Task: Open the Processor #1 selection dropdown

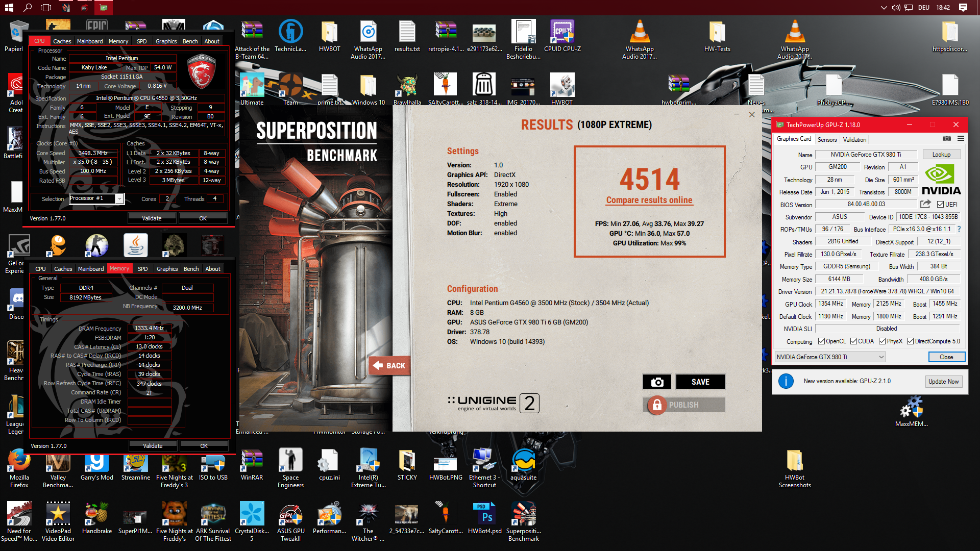Action: pyautogui.click(x=96, y=198)
